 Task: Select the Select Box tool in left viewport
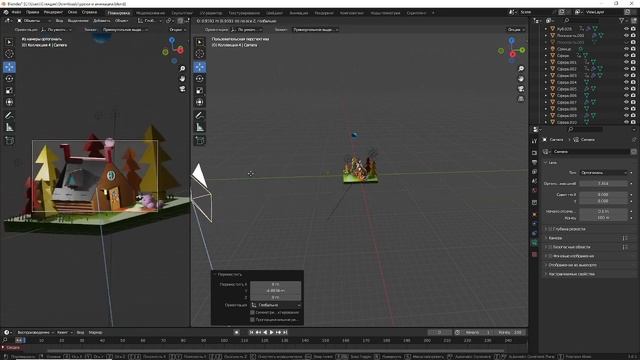9,42
